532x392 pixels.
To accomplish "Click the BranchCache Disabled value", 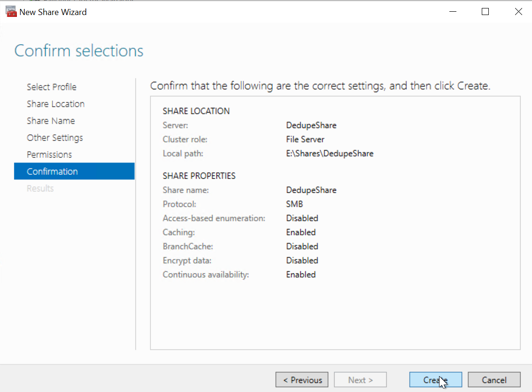I will (x=302, y=246).
